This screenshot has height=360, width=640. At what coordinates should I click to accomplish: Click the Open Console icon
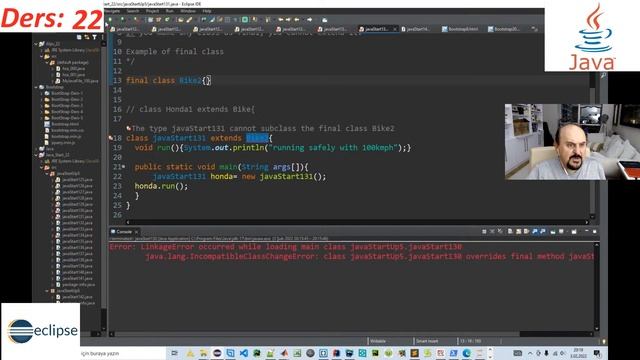tap(574, 231)
